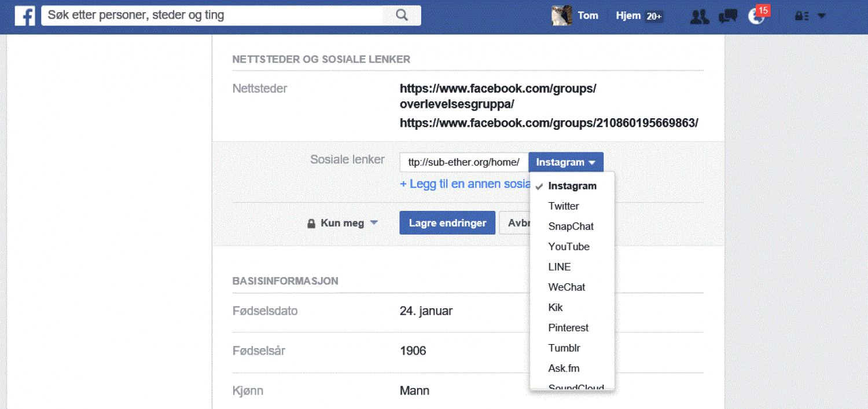Image resolution: width=868 pixels, height=409 pixels.
Task: Click Tom's profile picture thumbnail
Action: [561, 16]
